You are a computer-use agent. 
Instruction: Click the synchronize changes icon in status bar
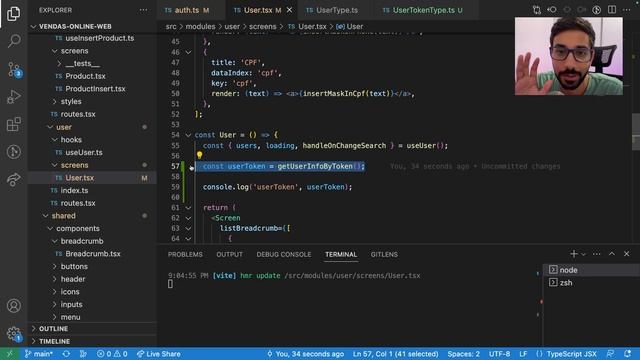point(66,354)
